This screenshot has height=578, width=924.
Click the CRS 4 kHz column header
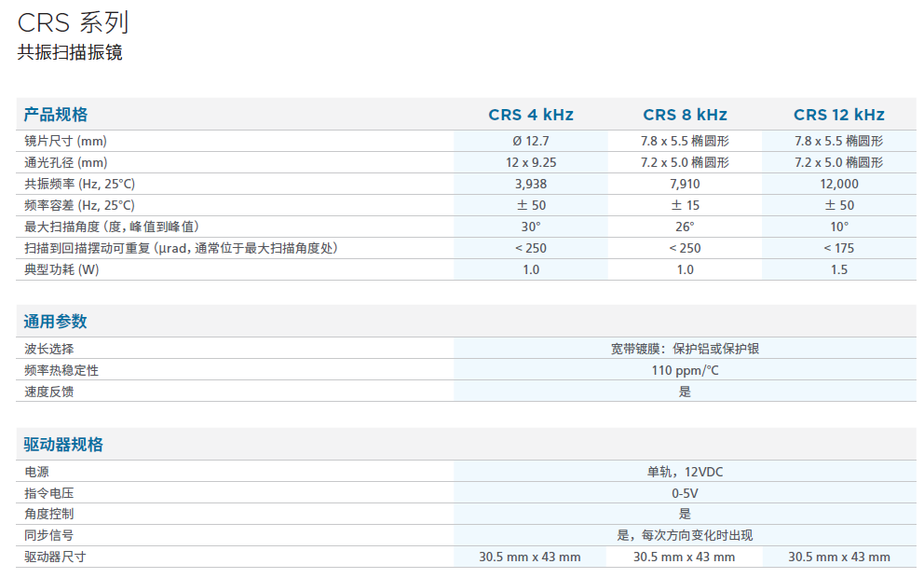[530, 115]
